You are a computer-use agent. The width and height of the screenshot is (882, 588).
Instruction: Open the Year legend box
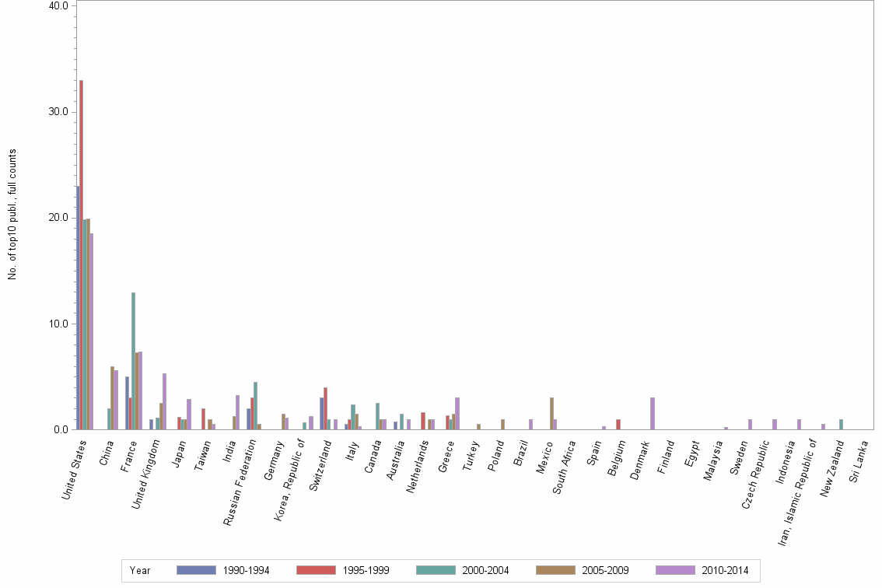pyautogui.click(x=140, y=570)
